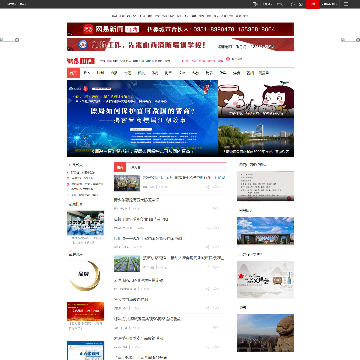The width and height of the screenshot is (360, 360).
Task: Open the red banner thumbnail in the left sidebar
Action: (x=85, y=311)
